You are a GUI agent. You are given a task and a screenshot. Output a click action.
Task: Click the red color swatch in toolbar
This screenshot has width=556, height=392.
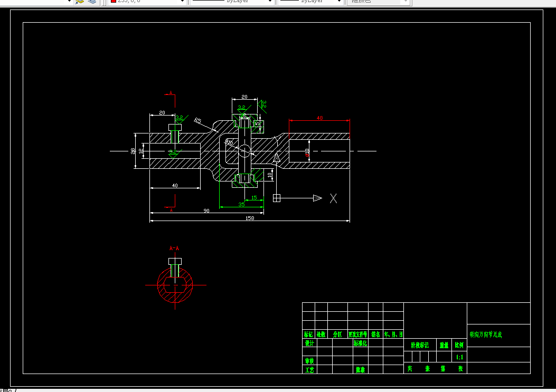(114, 1)
